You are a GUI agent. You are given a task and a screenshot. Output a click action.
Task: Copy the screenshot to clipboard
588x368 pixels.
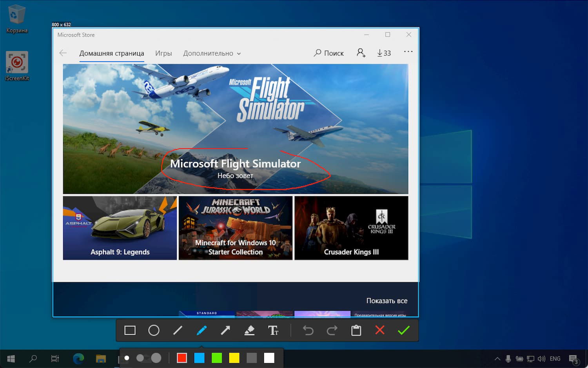356,330
